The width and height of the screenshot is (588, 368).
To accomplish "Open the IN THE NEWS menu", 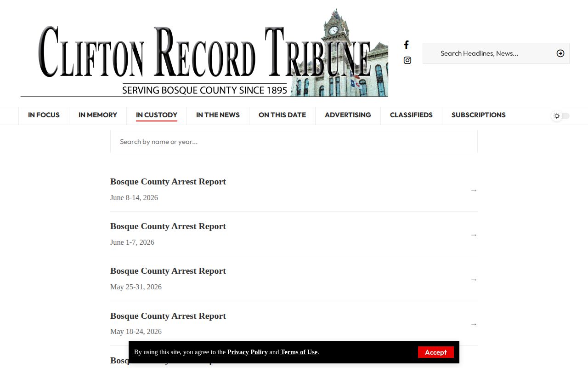I will (218, 115).
